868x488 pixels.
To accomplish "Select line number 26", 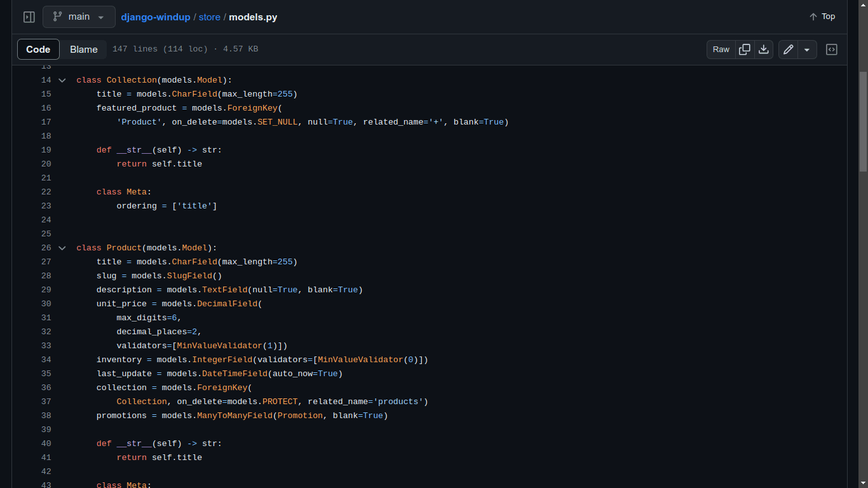I will [46, 248].
